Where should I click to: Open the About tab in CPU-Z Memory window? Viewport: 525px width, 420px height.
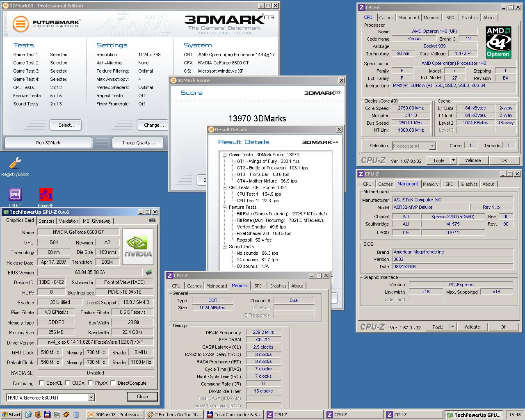297,286
